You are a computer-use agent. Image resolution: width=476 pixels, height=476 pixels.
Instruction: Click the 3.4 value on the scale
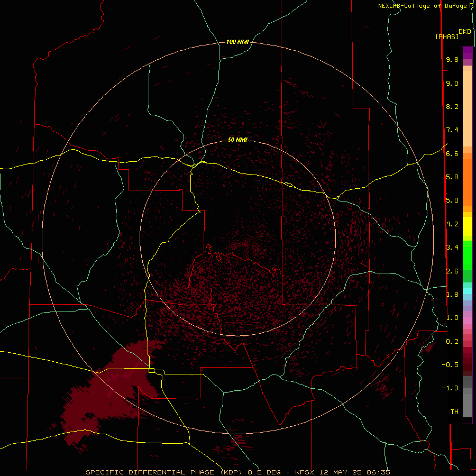(x=452, y=248)
